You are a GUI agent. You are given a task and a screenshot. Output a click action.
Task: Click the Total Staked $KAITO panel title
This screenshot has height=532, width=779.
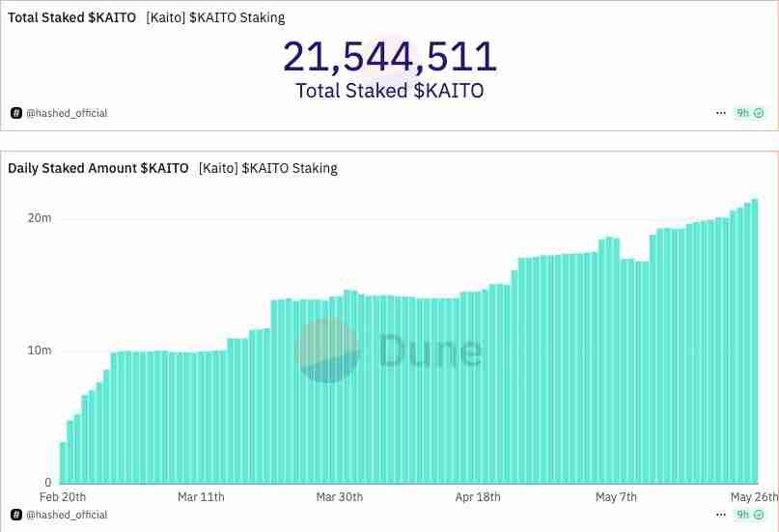point(71,17)
